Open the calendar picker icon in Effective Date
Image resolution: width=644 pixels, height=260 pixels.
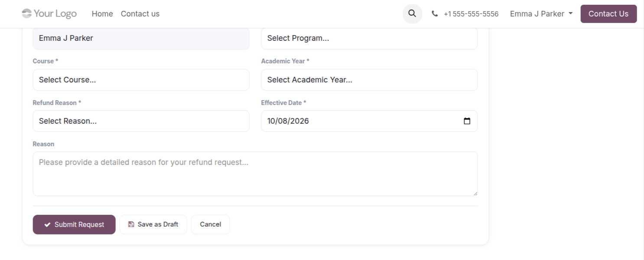pyautogui.click(x=467, y=121)
